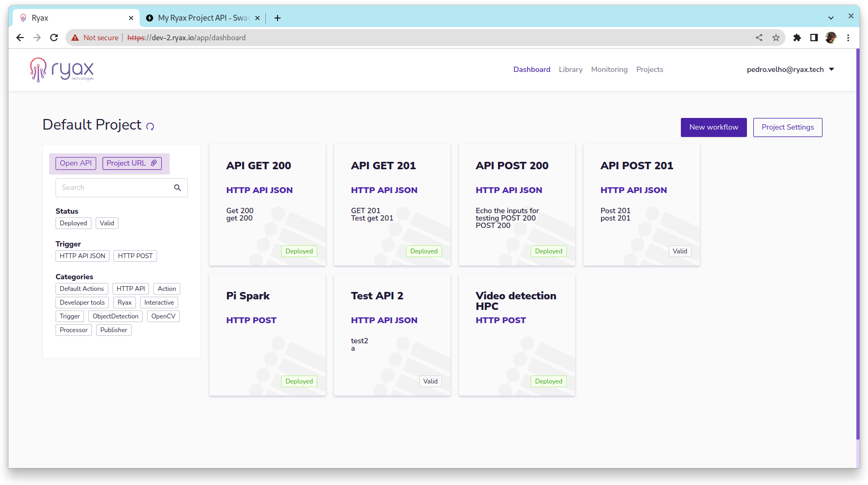
Task: Toggle the HTTP POST trigger filter
Action: tap(135, 256)
